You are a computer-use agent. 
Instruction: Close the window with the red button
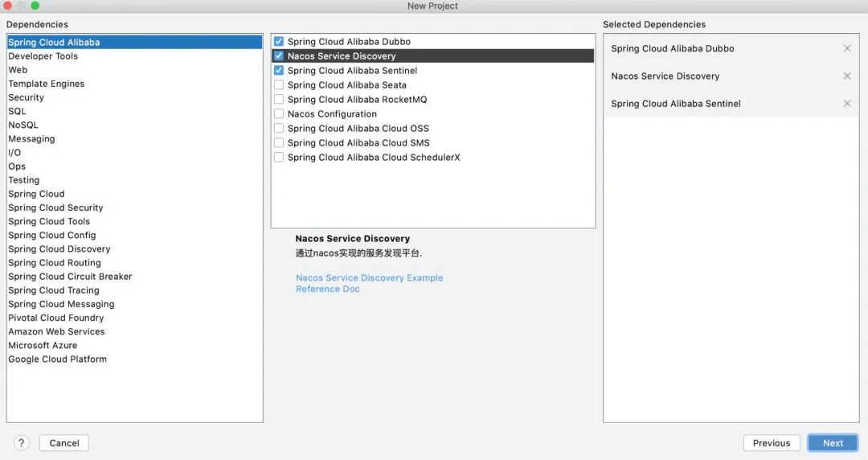tap(8, 6)
